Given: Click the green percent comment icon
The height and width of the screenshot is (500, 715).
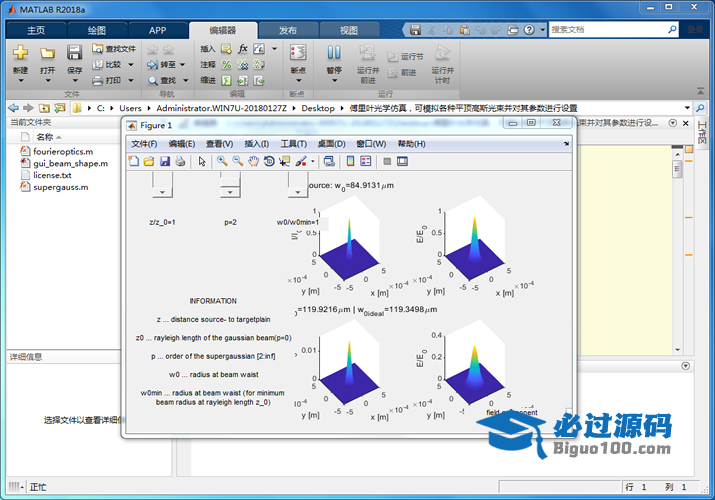Looking at the screenshot, I should tap(226, 65).
